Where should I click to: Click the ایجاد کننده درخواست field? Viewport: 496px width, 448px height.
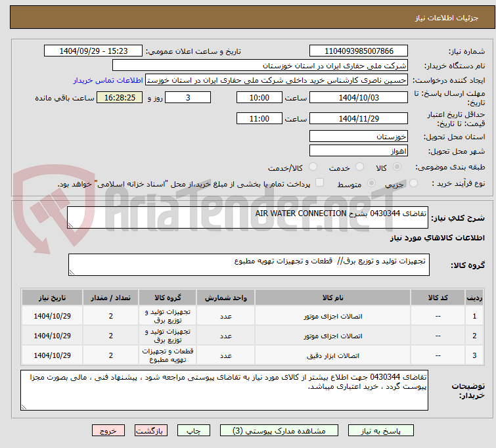[x=277, y=80]
